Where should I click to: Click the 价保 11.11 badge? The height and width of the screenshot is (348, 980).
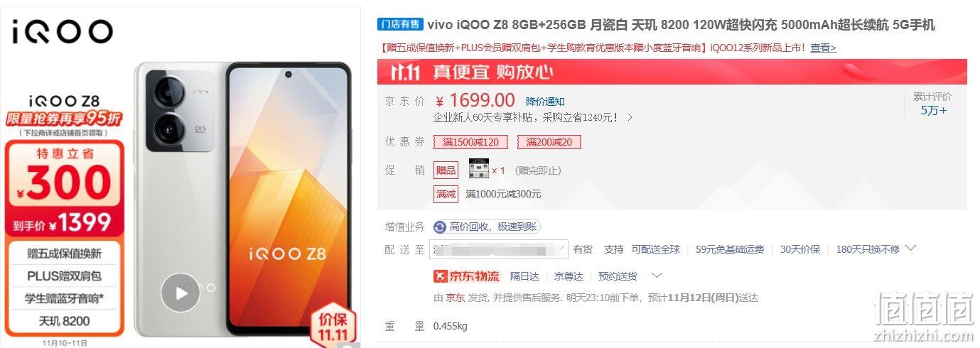[x=333, y=327]
